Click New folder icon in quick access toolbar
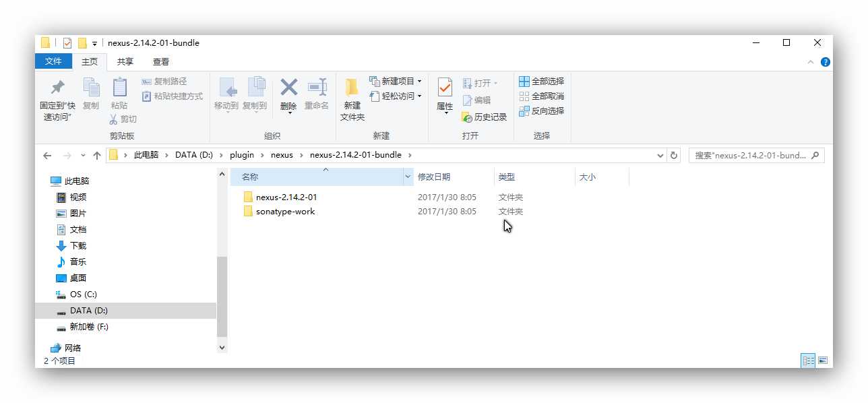868x403 pixels. click(82, 43)
